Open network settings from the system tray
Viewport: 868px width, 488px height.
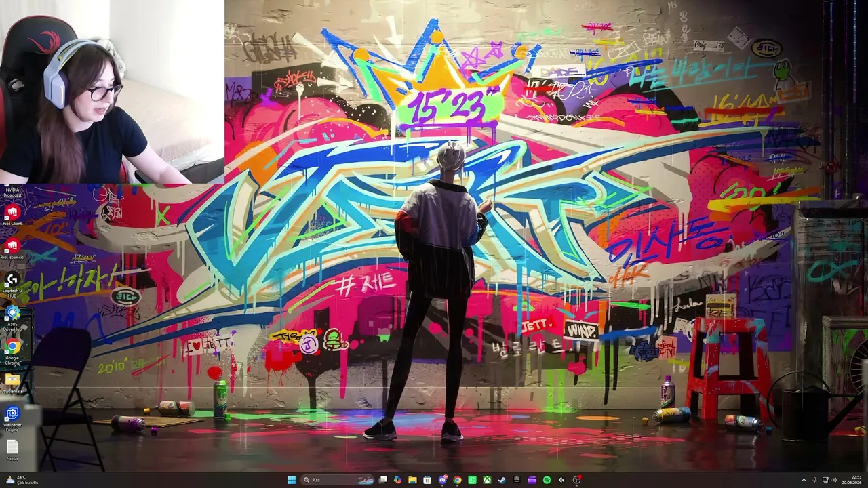[x=825, y=480]
